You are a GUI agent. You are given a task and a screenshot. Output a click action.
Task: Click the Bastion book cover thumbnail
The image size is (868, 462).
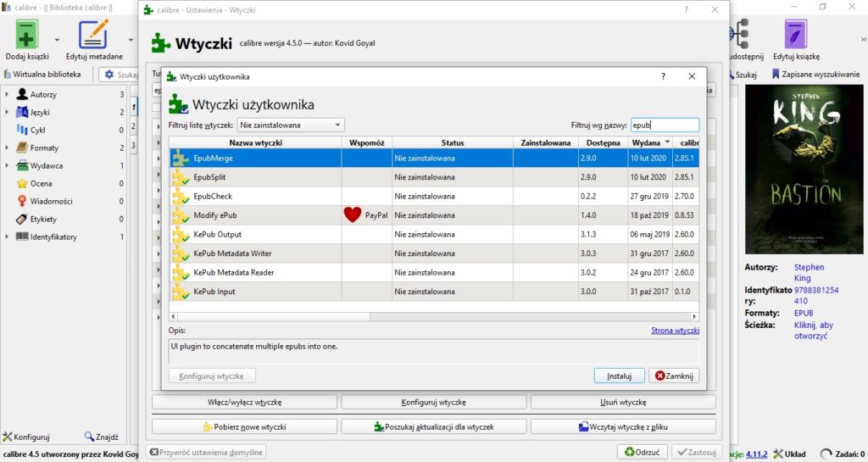pos(804,170)
